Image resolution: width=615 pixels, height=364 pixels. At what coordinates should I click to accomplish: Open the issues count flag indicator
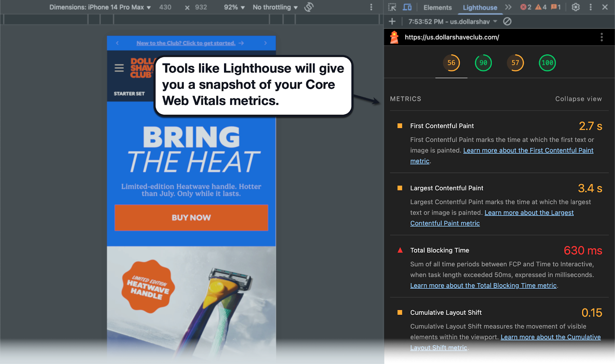556,7
